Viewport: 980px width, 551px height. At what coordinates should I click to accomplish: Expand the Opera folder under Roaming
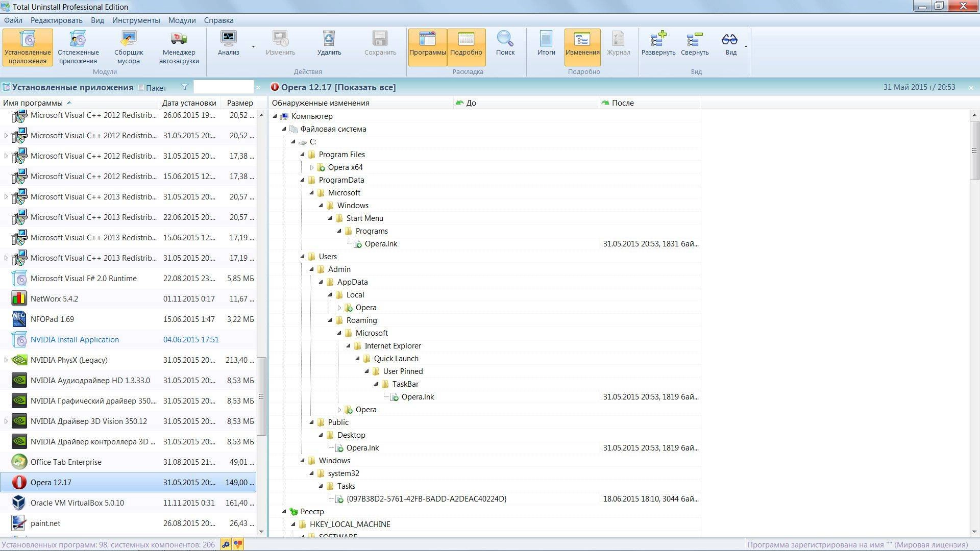point(339,410)
